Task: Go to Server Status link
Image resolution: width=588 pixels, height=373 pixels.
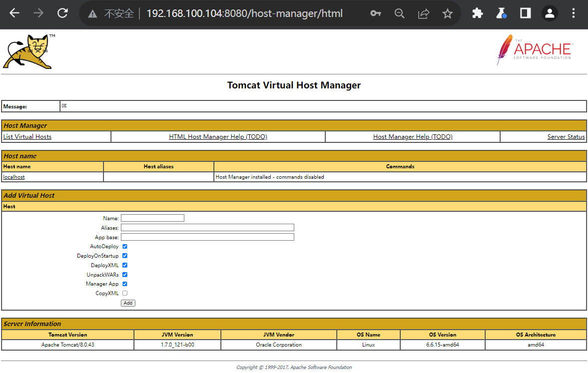Action: (x=566, y=137)
